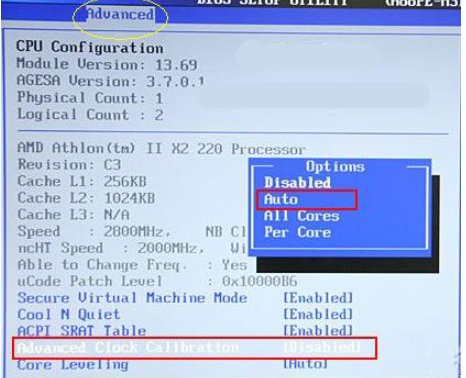Screen dimensions: 466x378
Task: Choose Auto in the Options popup
Action: click(x=281, y=199)
